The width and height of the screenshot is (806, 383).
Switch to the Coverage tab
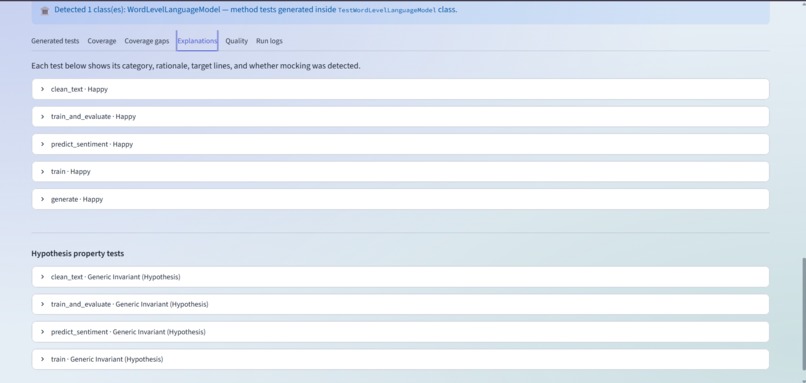pos(102,41)
